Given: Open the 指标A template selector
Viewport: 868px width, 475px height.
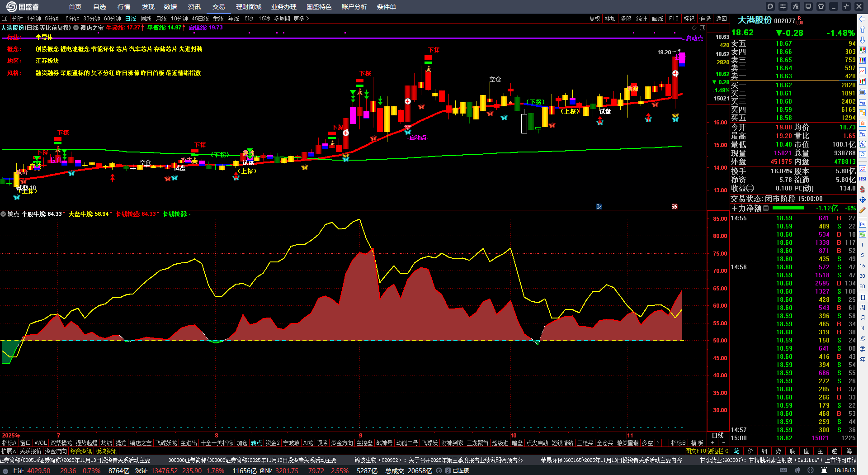Looking at the screenshot, I should point(9,443).
